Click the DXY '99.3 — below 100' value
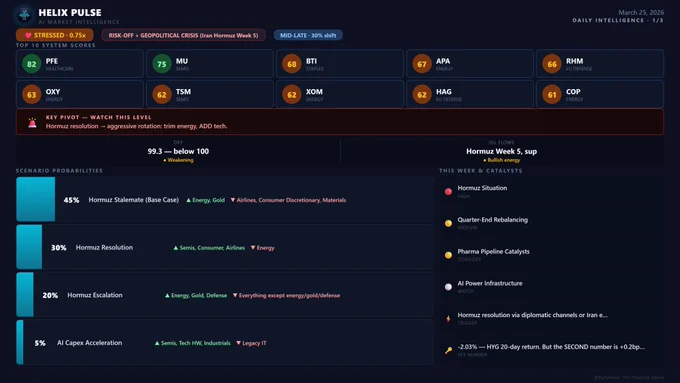Screen dimensions: 680x383 [x=178, y=151]
